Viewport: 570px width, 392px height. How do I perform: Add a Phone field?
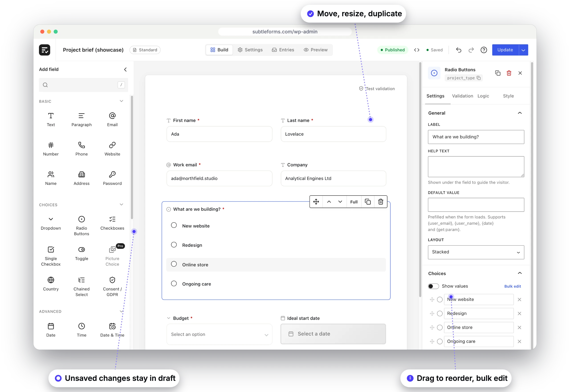tap(81, 149)
